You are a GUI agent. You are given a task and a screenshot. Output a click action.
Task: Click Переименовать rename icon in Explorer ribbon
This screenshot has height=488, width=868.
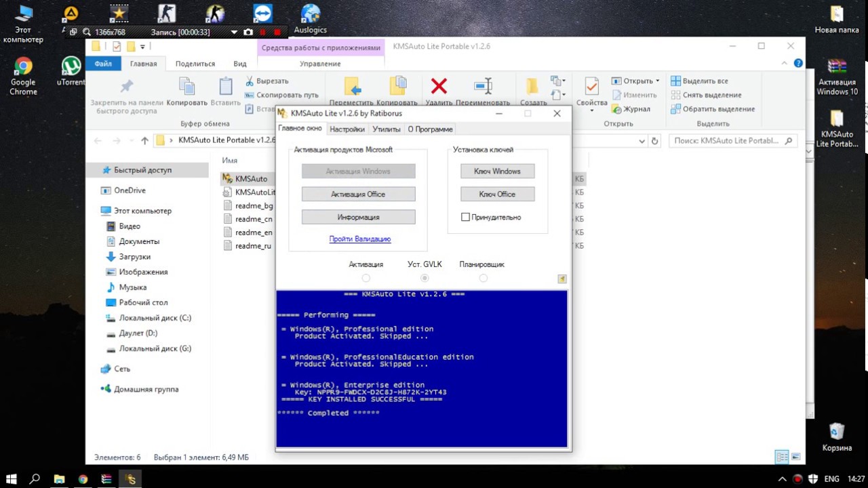[x=483, y=86]
